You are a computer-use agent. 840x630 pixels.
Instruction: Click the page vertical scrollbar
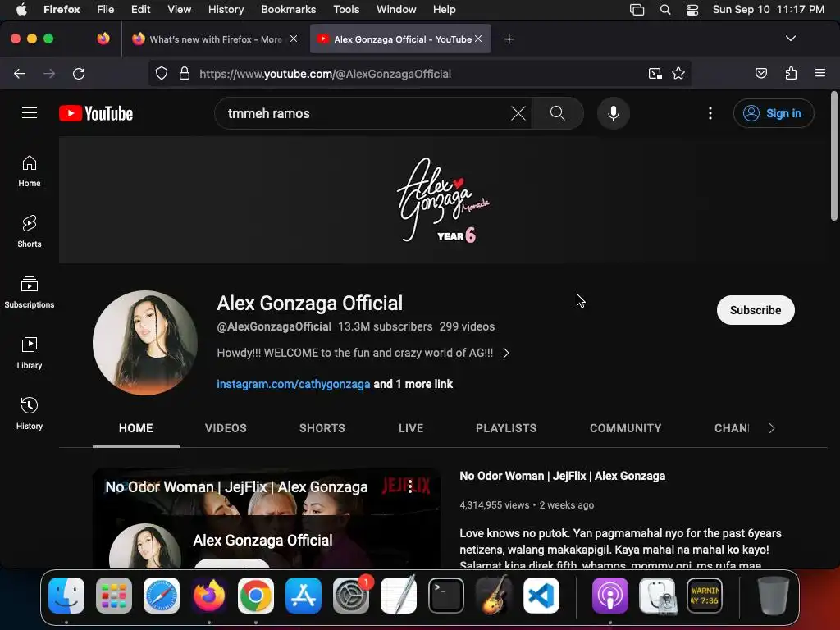[x=833, y=157]
